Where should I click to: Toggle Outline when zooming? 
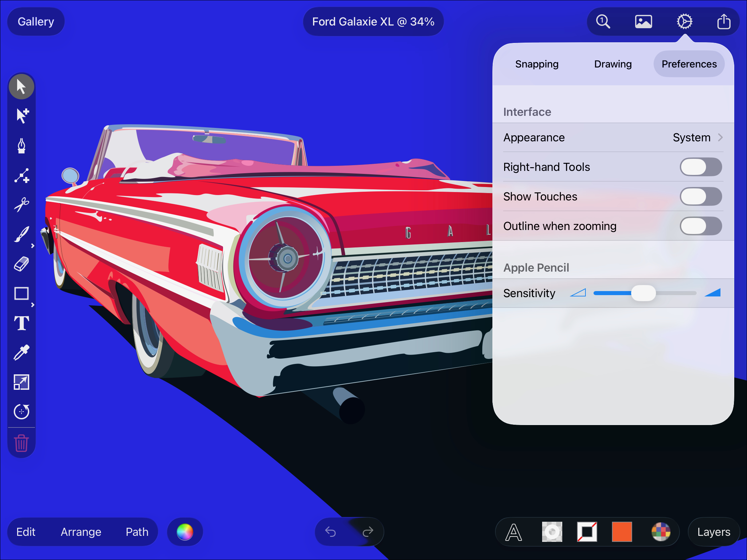(x=701, y=226)
